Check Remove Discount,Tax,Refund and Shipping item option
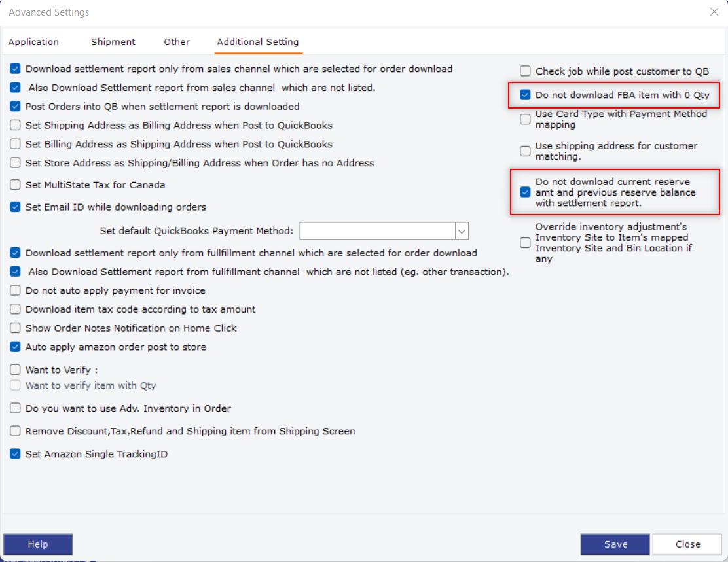This screenshot has height=562, width=728. (x=15, y=430)
